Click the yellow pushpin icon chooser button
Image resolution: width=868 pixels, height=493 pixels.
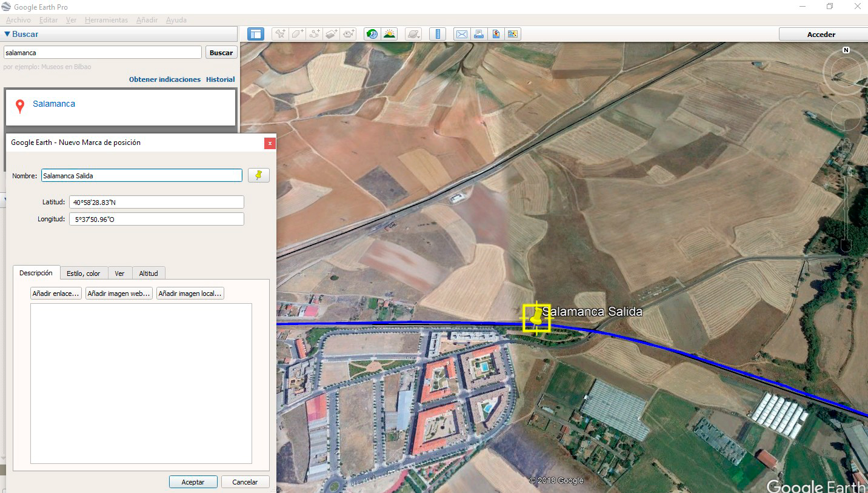coord(259,175)
